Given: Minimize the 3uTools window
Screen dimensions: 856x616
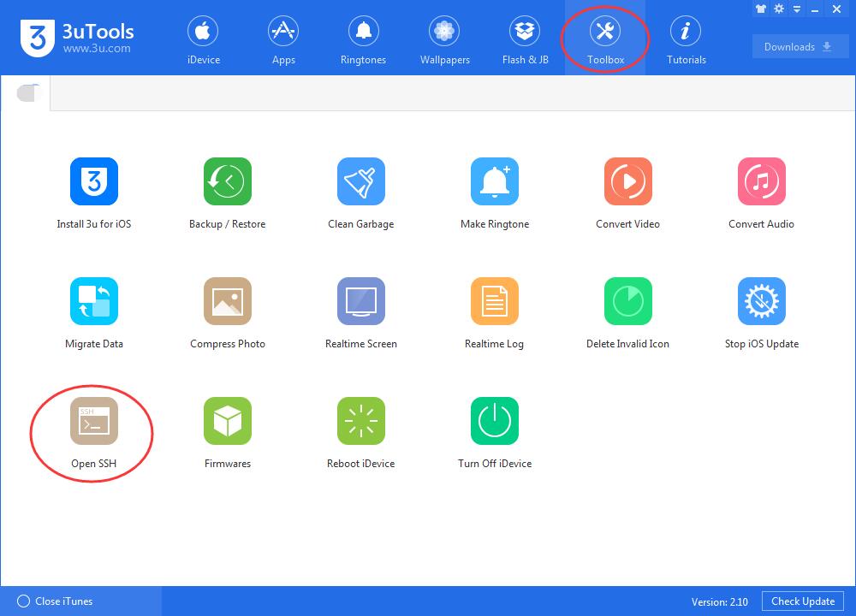Looking at the screenshot, I should [815, 9].
